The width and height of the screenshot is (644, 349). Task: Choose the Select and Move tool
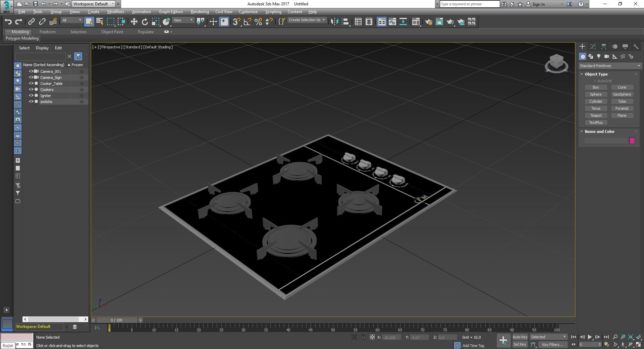134,22
